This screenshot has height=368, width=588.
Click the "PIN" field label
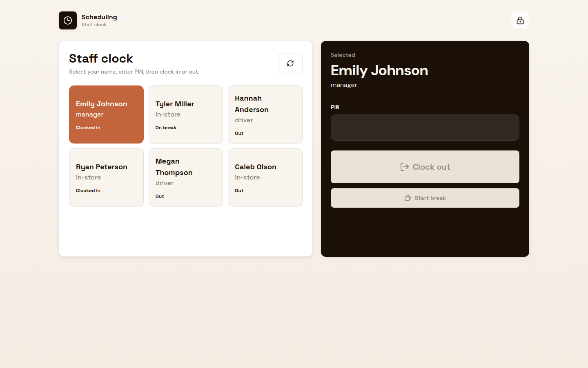pos(335,107)
